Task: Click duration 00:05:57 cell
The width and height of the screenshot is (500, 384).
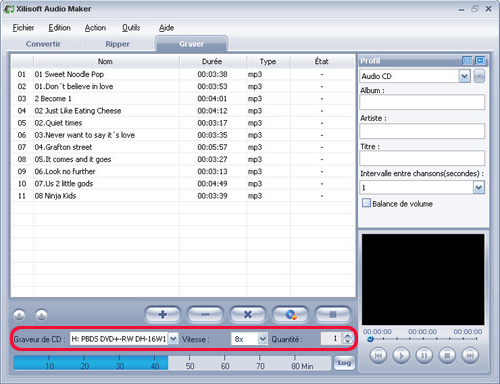Action: pos(212,147)
